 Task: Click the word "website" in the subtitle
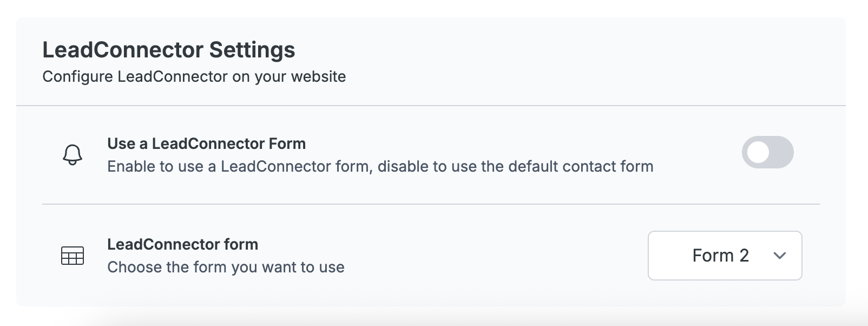pos(318,77)
